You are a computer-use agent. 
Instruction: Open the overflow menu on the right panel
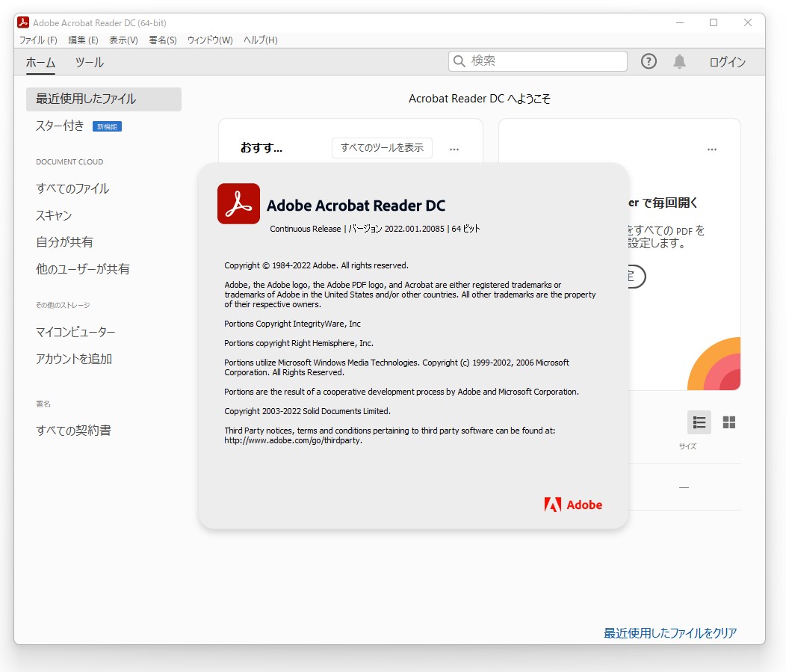pyautogui.click(x=712, y=149)
